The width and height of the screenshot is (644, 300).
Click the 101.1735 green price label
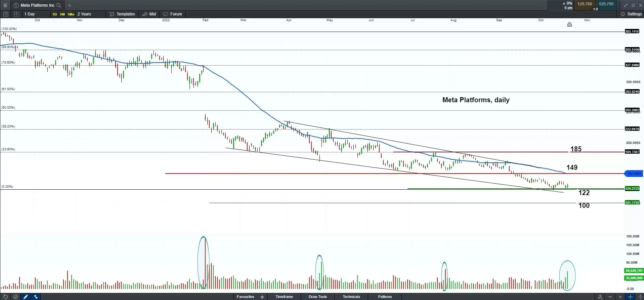(632, 202)
